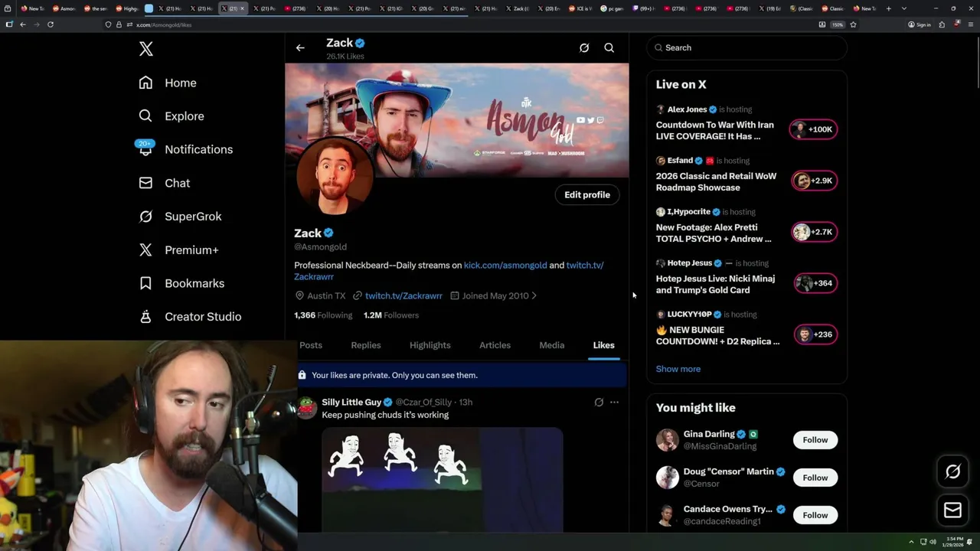
Task: Expand the Joined May 2010 chevron
Action: click(534, 296)
